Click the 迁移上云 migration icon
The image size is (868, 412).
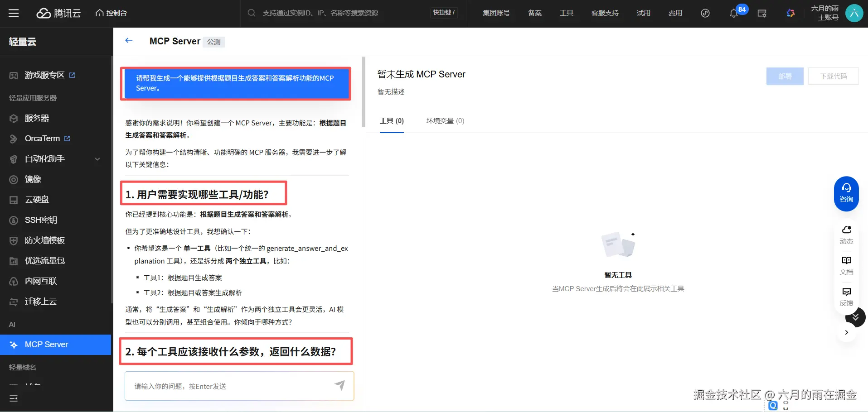[x=14, y=302]
